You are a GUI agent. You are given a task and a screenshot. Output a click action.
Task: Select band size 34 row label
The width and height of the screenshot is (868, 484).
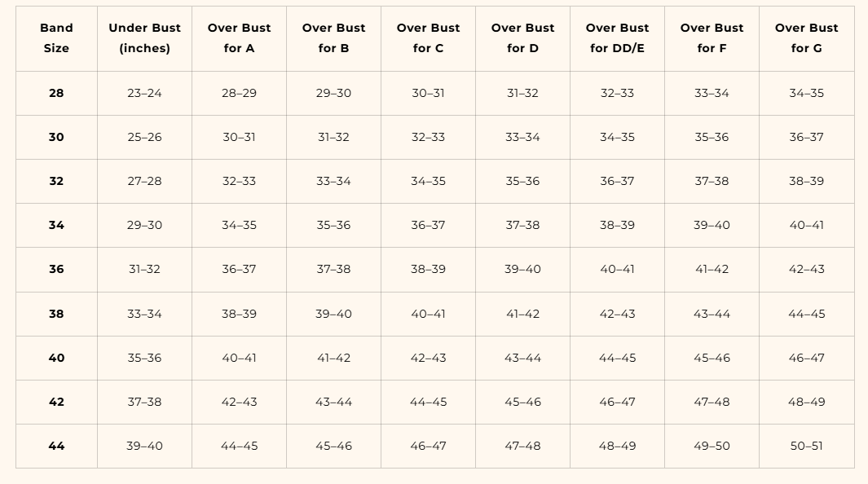(56, 225)
